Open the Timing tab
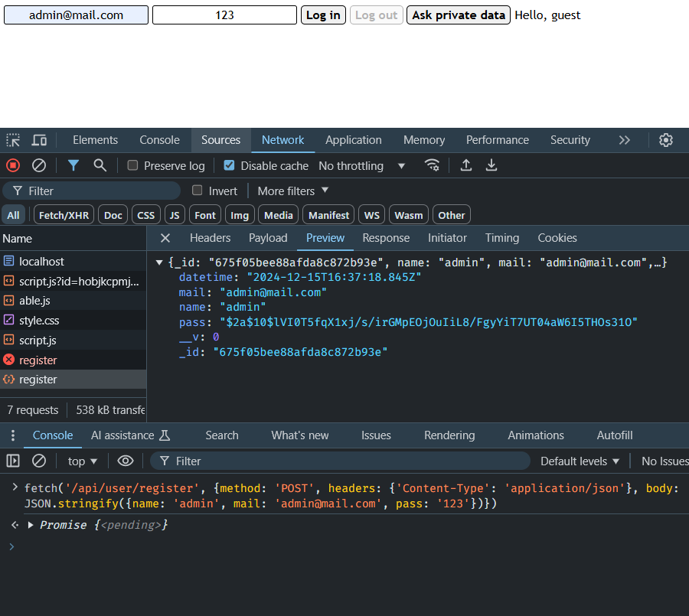This screenshot has height=616, width=689. [x=501, y=238]
